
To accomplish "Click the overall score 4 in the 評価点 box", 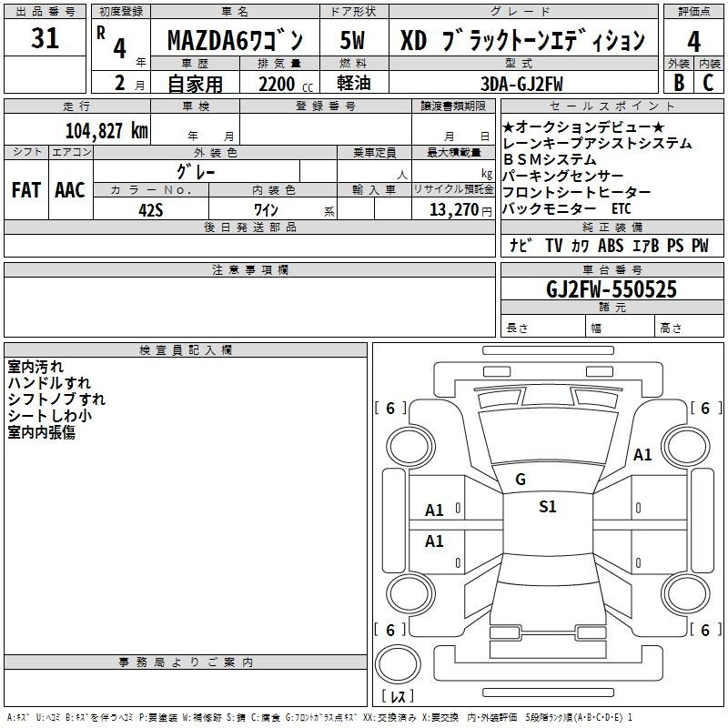I will [x=693, y=41].
